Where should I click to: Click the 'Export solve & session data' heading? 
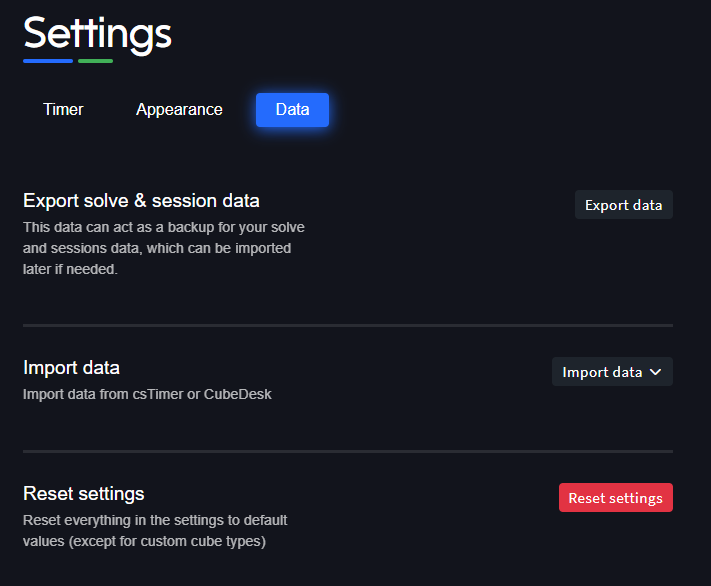coord(141,200)
